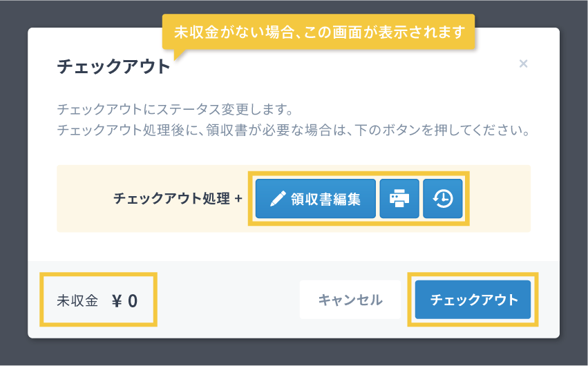This screenshot has width=588, height=366.
Task: Click the 領収書が必要な場合 instruction line
Action: pos(293,131)
